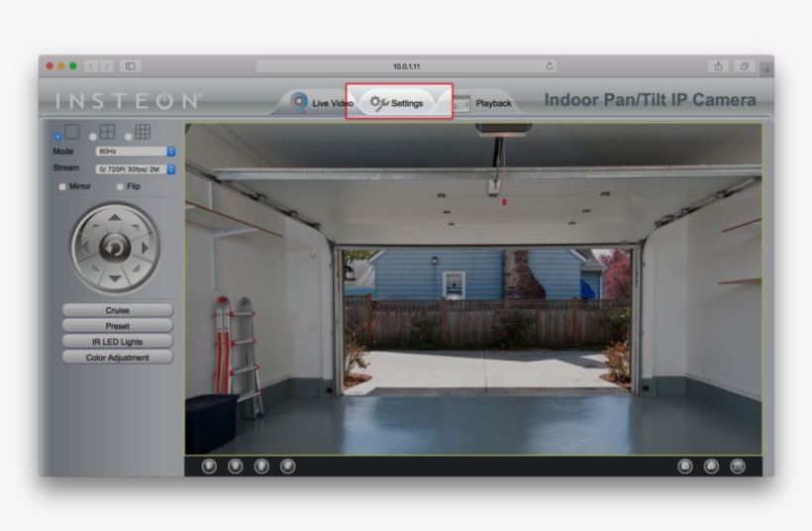This screenshot has width=812, height=531.
Task: Click the Preset button
Action: point(118,326)
